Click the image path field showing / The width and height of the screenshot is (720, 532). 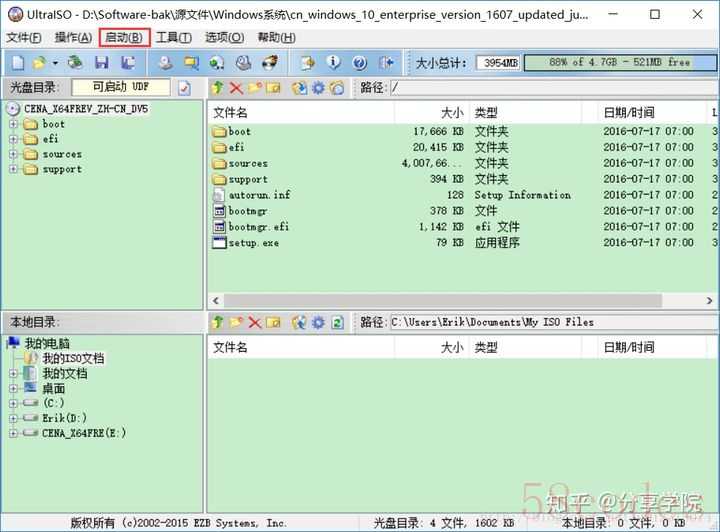[554, 87]
